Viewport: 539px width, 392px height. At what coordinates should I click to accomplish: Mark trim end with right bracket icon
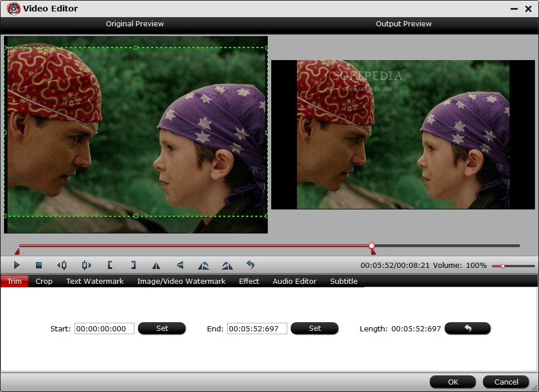tap(133, 265)
